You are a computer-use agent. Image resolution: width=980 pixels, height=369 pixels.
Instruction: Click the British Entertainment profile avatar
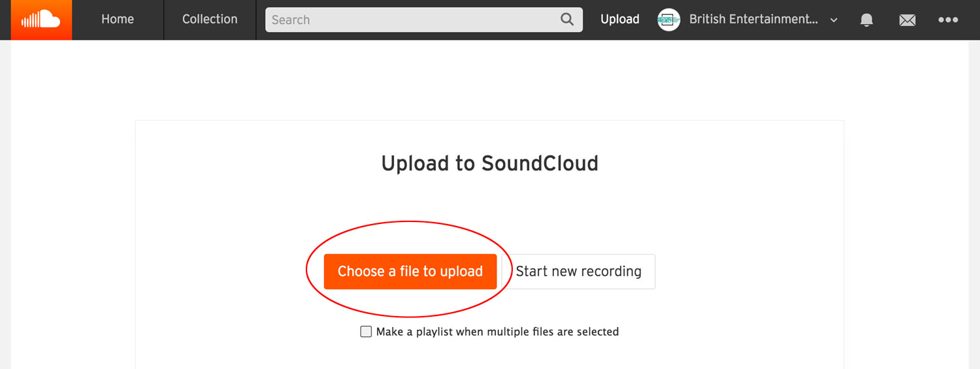click(668, 20)
